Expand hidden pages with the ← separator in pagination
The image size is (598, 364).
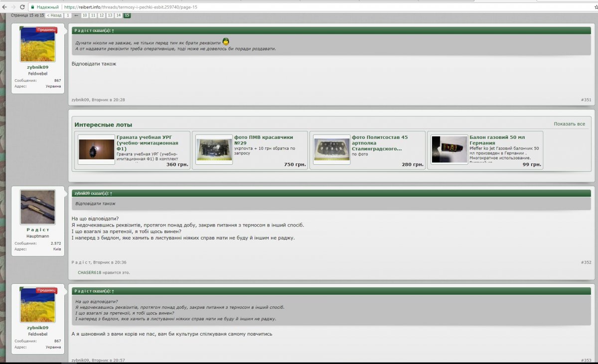pos(76,15)
